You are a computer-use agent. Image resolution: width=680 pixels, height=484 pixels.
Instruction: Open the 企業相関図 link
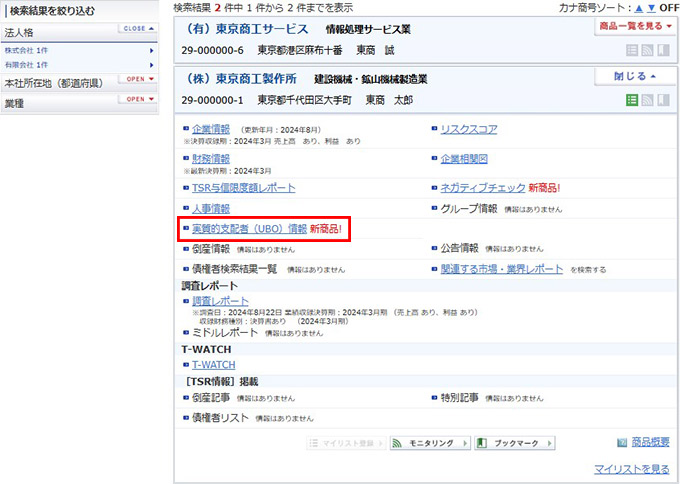coord(464,158)
